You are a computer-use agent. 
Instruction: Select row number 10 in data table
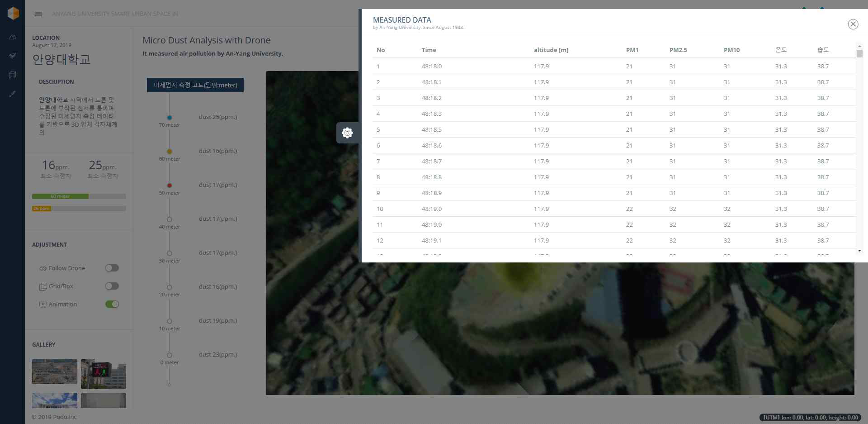coord(380,209)
